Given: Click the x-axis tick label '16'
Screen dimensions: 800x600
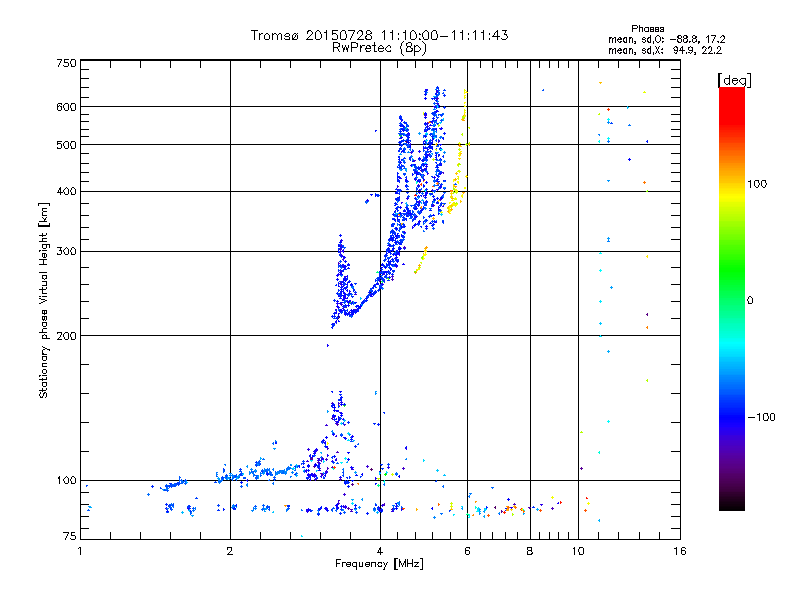Looking at the screenshot, I should 680,551.
